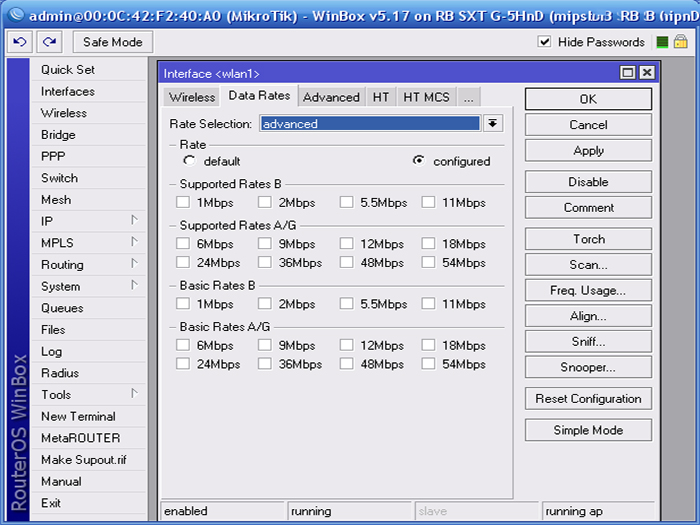Open Wireless from the sidebar menu
This screenshot has width=700, height=525.
pyautogui.click(x=64, y=113)
